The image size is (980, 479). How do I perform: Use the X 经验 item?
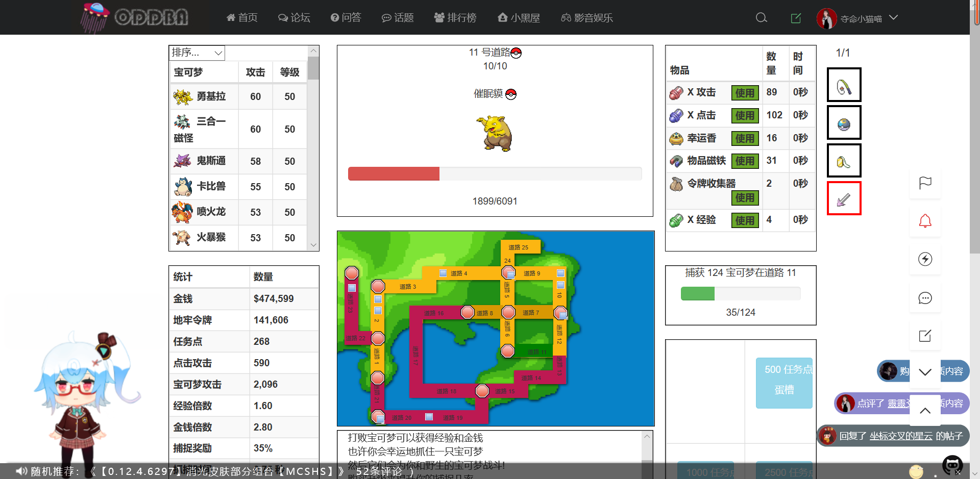coord(745,220)
